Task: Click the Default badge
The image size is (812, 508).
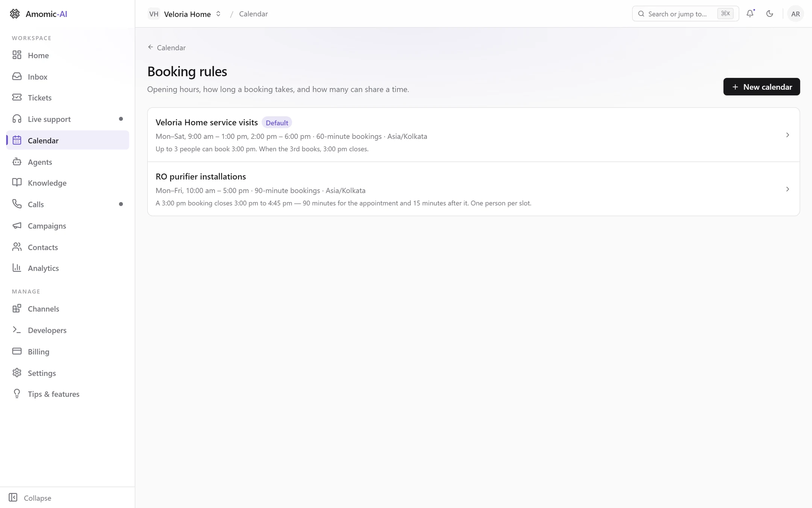Action: (277, 123)
